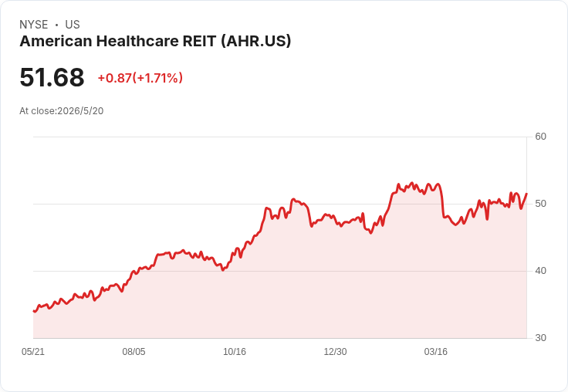Click the +0.87(+1.71%) change indicator
Viewport: 568px width, 392px height.
(x=140, y=78)
